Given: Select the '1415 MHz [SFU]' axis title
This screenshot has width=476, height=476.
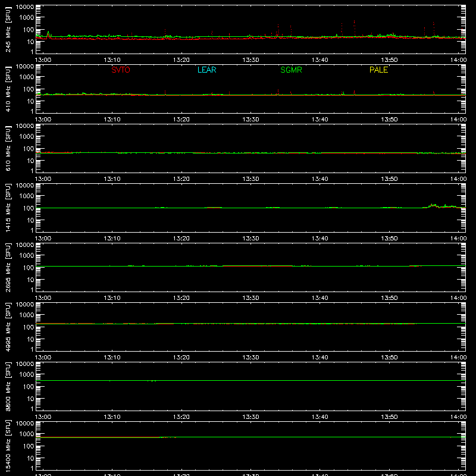Looking at the screenshot, I should point(8,208).
